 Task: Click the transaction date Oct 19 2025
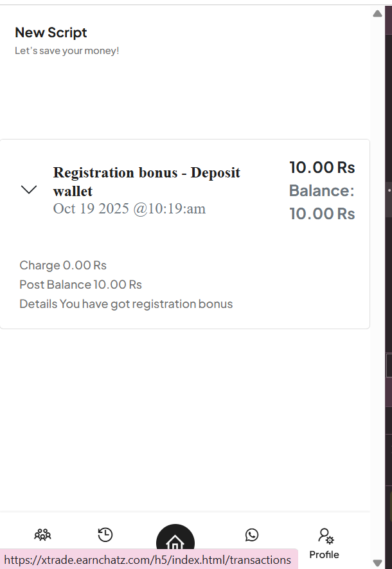pyautogui.click(x=129, y=208)
